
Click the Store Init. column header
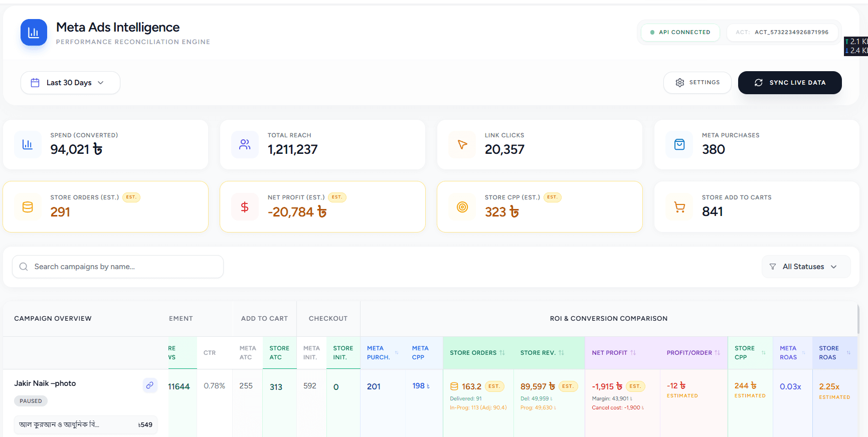343,353
